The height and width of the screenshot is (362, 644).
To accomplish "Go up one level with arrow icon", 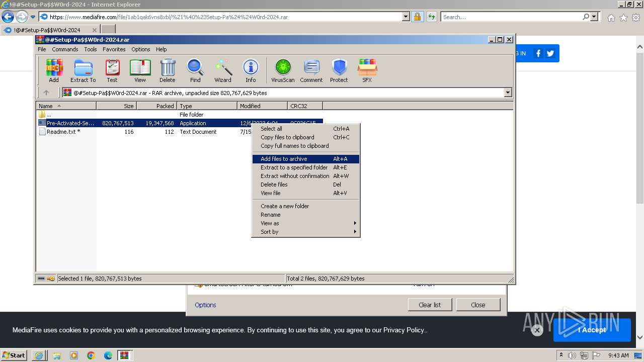I will click(x=46, y=93).
